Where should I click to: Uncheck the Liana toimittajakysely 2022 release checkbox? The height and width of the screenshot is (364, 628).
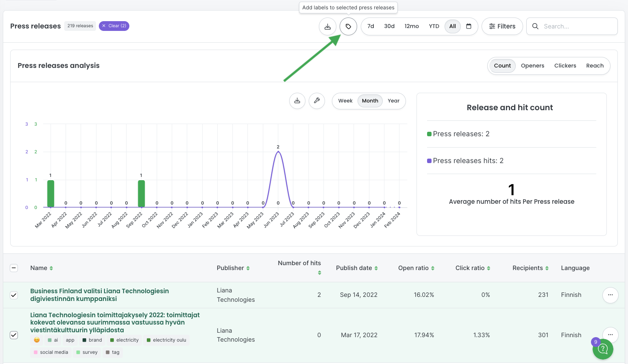click(14, 335)
